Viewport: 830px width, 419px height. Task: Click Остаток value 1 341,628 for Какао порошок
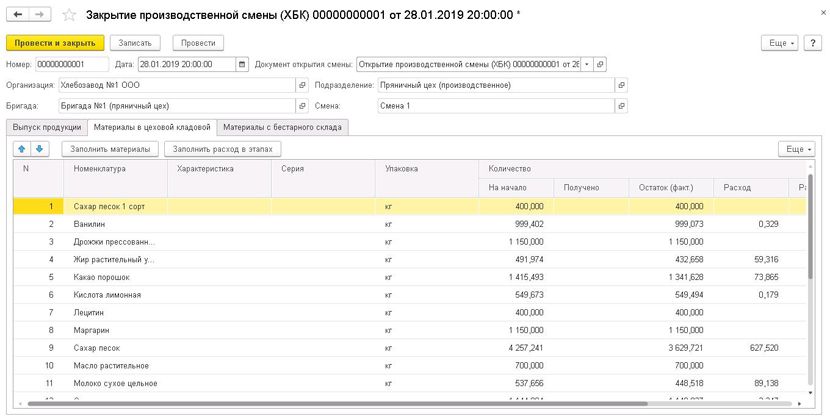click(686, 277)
